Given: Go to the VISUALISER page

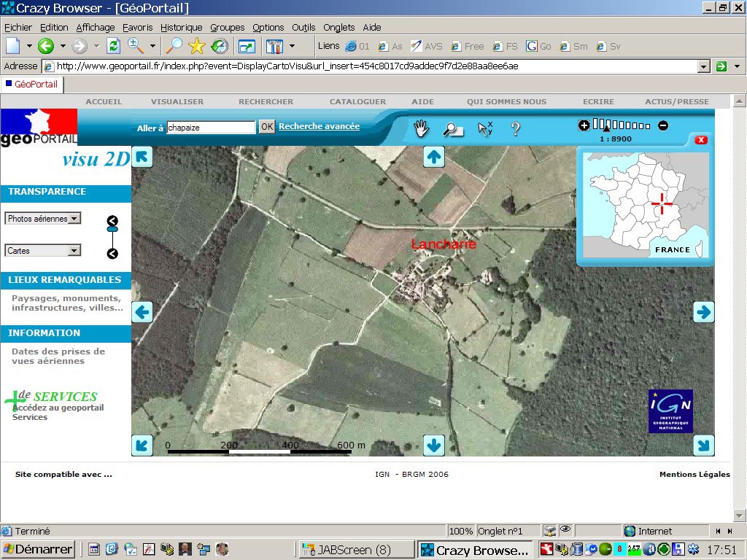Looking at the screenshot, I should 177,101.
